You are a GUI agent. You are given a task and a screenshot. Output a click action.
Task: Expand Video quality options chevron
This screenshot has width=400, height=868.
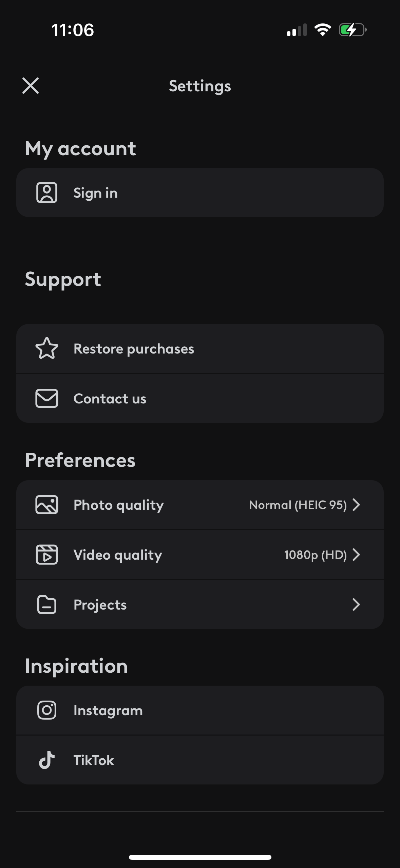point(356,555)
